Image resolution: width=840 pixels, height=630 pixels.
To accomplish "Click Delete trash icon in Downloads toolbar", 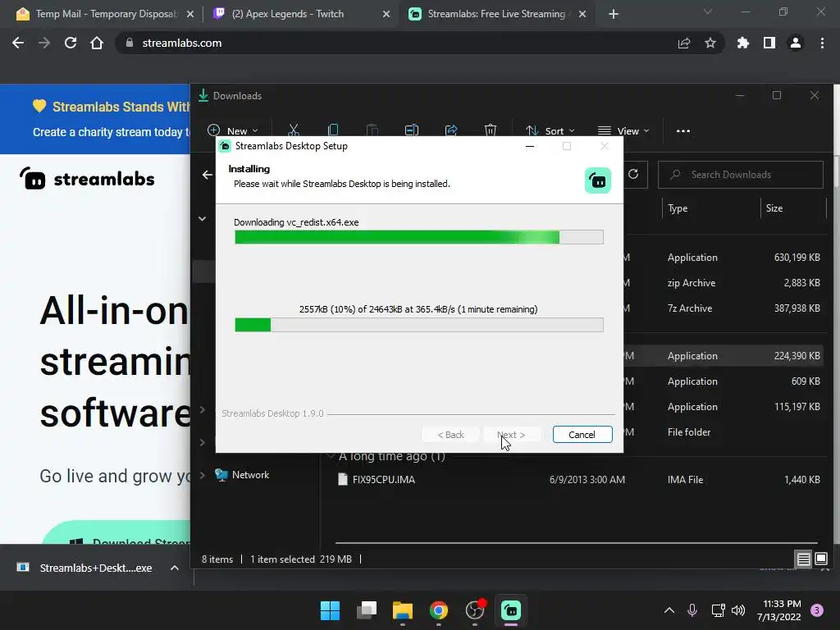I will click(491, 130).
